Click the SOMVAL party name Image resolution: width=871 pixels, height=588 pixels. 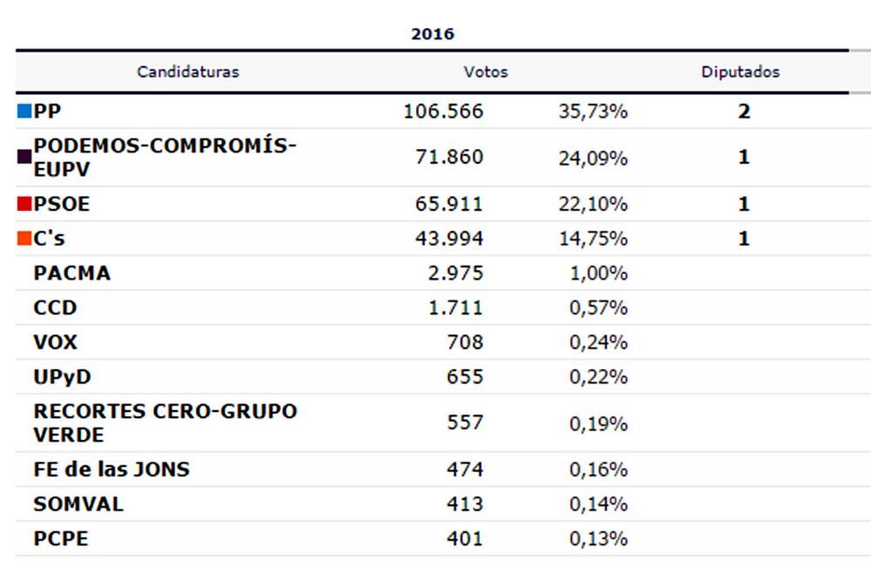click(x=78, y=504)
